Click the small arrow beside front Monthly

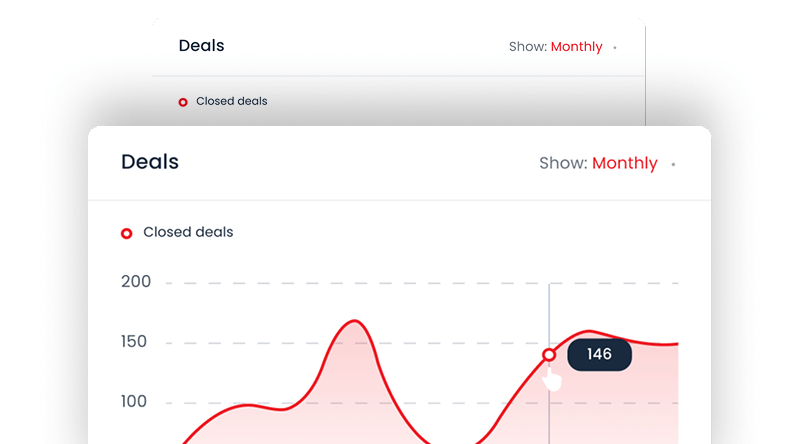[x=673, y=165]
